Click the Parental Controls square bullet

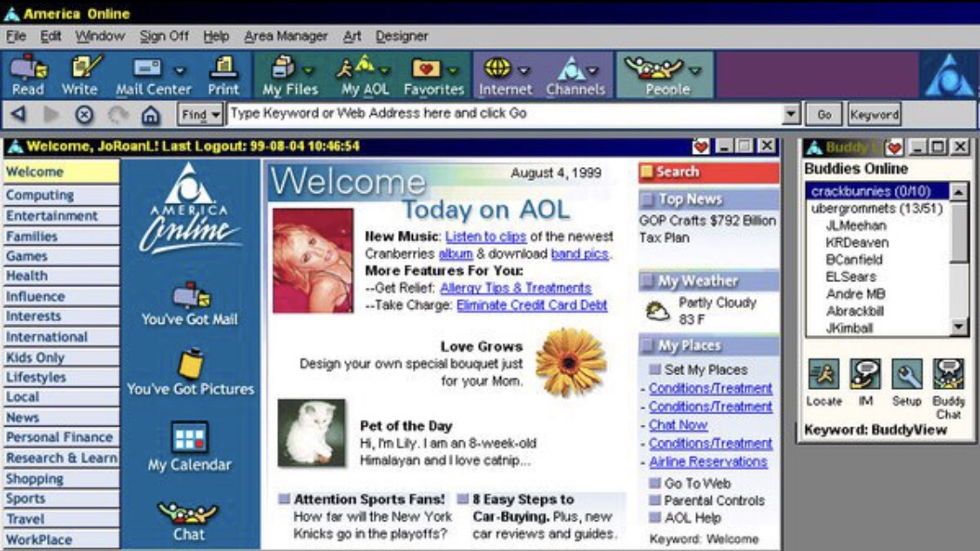pos(654,501)
